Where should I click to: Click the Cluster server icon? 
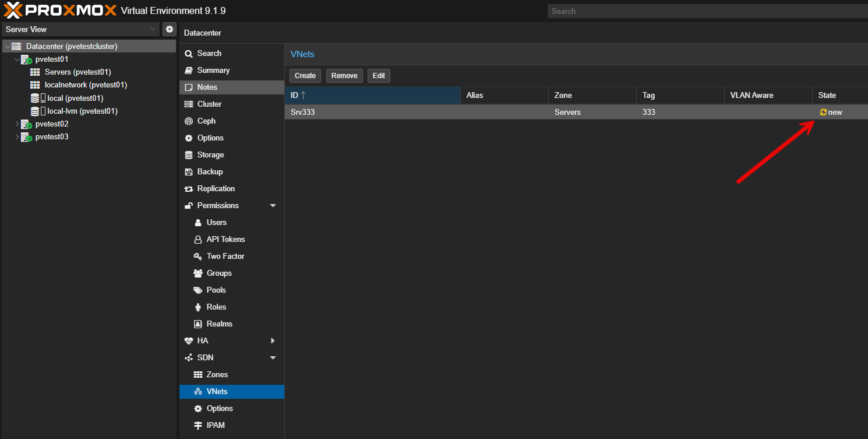(189, 104)
